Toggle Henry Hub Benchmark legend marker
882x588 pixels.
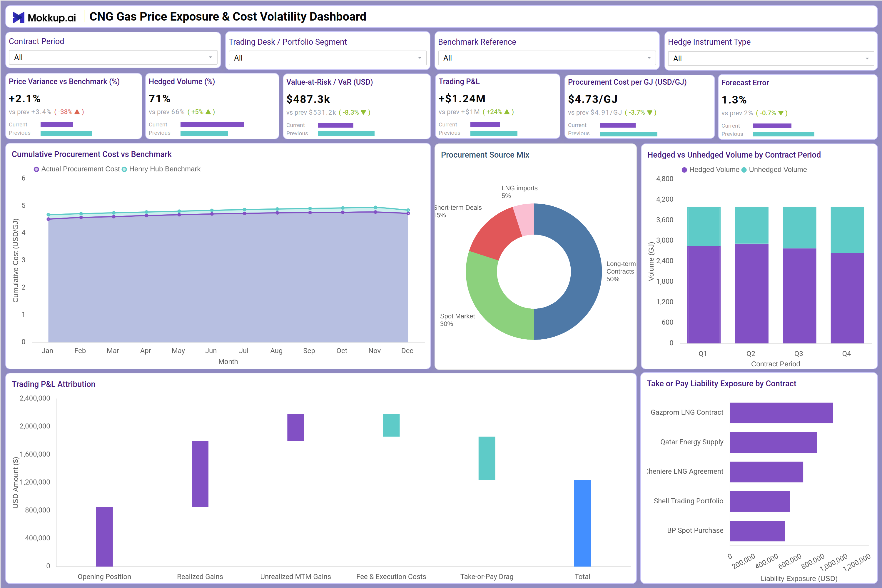(124, 170)
